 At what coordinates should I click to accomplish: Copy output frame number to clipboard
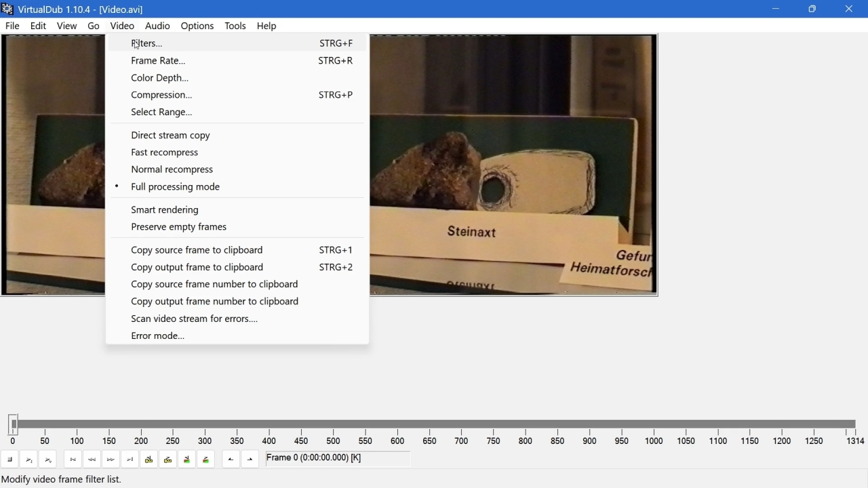click(x=237, y=302)
